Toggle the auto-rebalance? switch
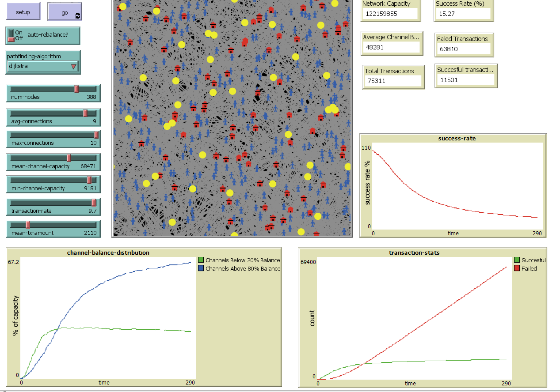 pos(11,36)
